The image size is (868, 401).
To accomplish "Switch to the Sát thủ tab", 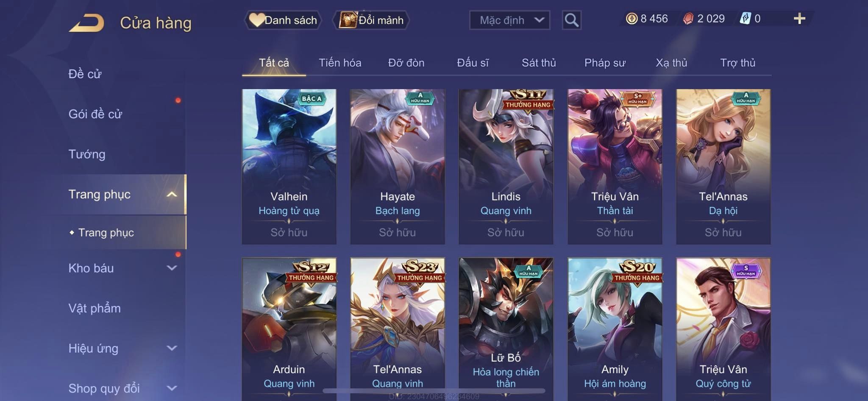I will tap(539, 63).
